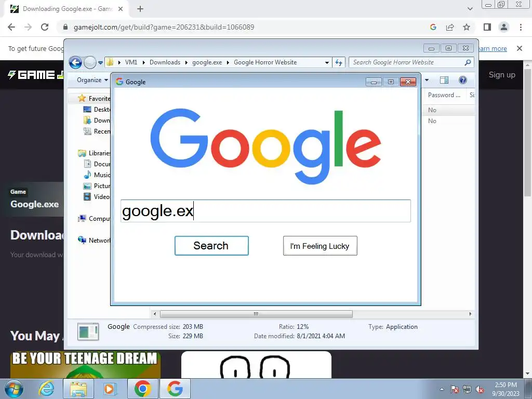Image resolution: width=532 pixels, height=399 pixels.
Task: Click Explorer scrollbar left arrow
Action: click(155, 314)
